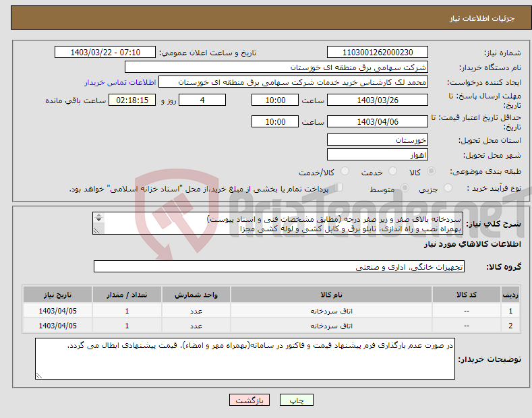The width and height of the screenshot is (532, 418).
Task: Click the response deadline time field 10:00
Action: [275, 100]
